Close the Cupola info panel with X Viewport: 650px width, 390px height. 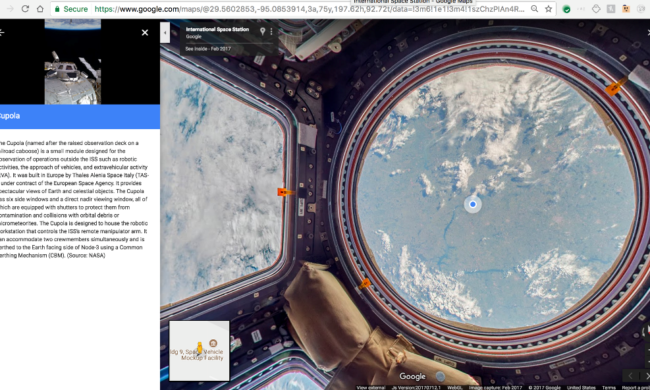(x=145, y=32)
